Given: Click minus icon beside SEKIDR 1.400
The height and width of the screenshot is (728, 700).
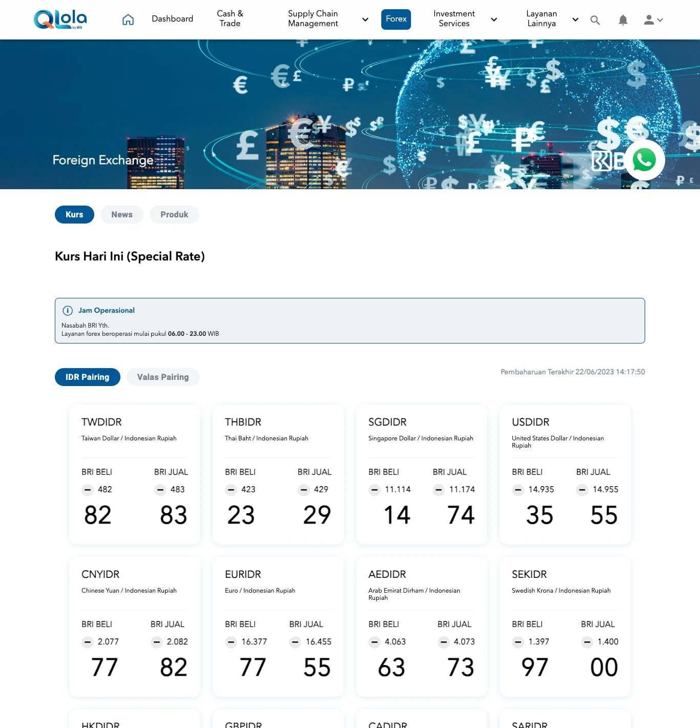Looking at the screenshot, I should tap(587, 642).
